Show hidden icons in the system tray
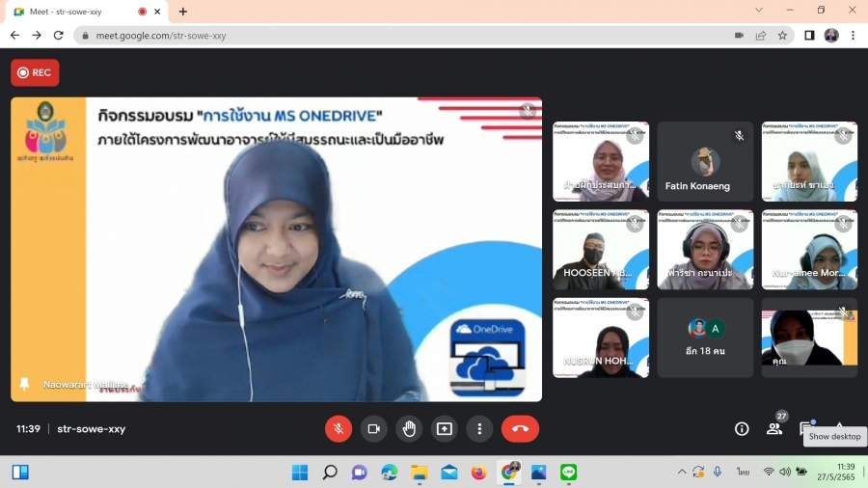The height and width of the screenshot is (488, 868). coord(682,472)
